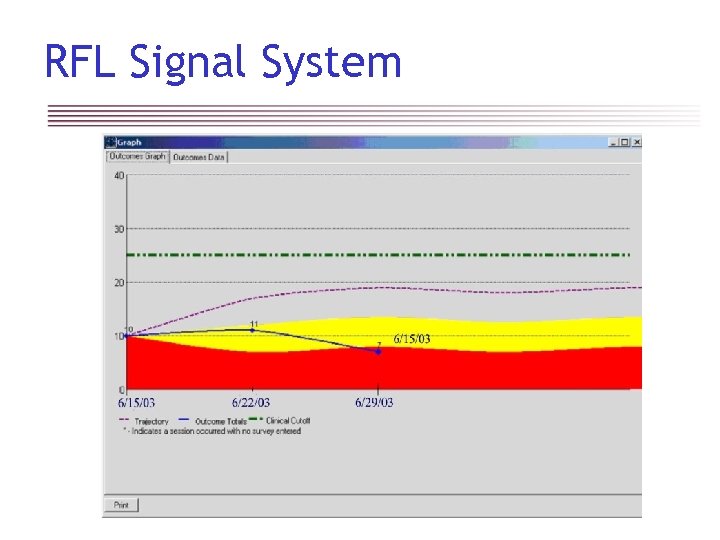
Task: Click the y-axis label 20
Action: click(119, 282)
